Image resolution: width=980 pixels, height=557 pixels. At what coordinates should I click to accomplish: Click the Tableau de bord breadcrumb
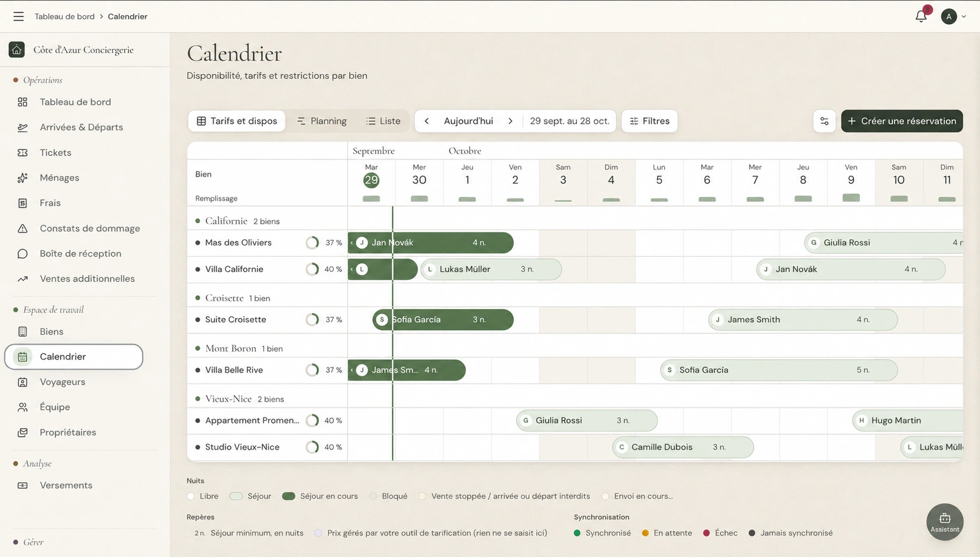click(64, 16)
